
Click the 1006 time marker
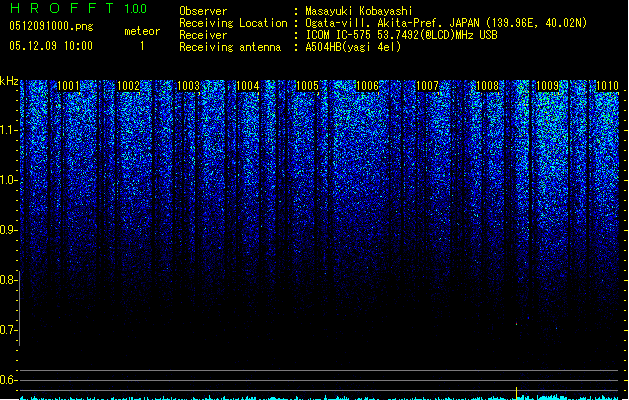pyautogui.click(x=367, y=86)
